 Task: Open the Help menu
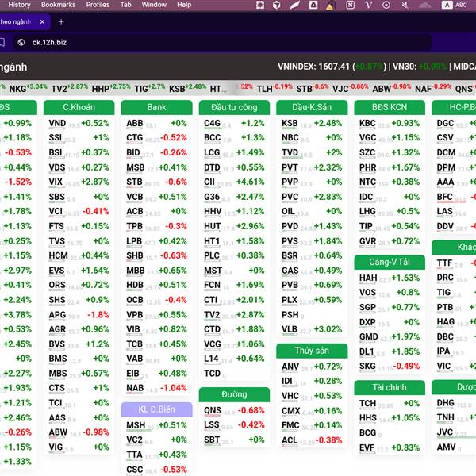coord(184,5)
